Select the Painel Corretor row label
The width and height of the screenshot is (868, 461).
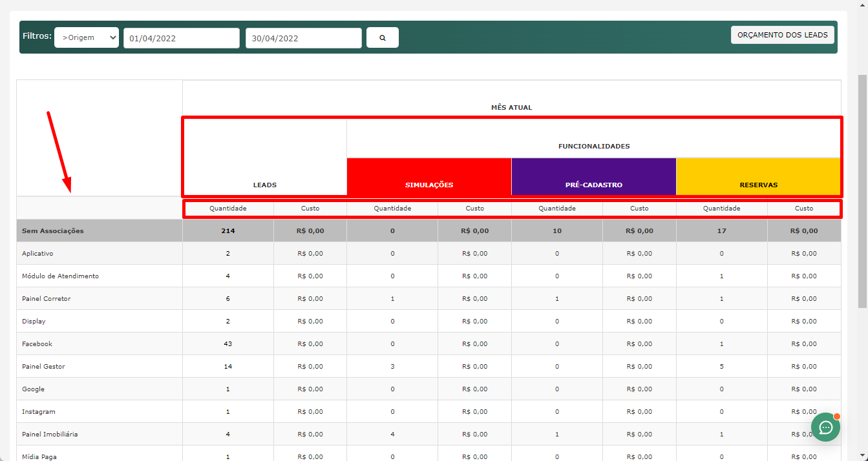47,298
